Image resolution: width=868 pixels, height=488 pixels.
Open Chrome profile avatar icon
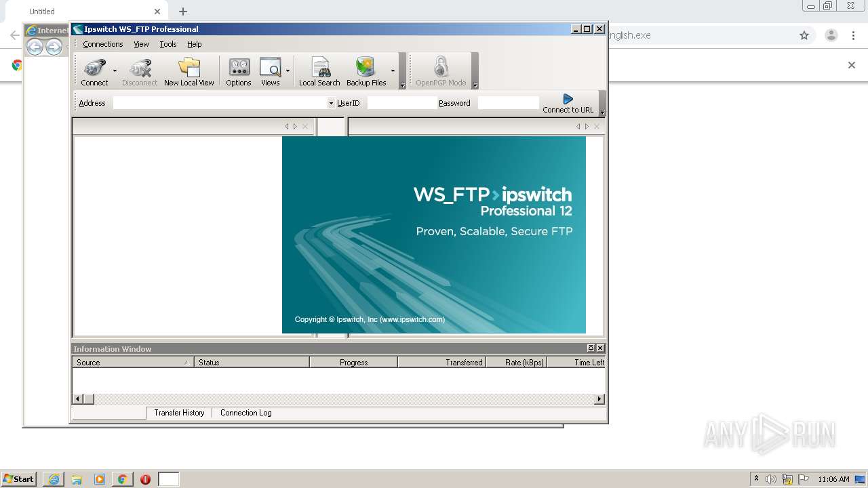coord(831,35)
